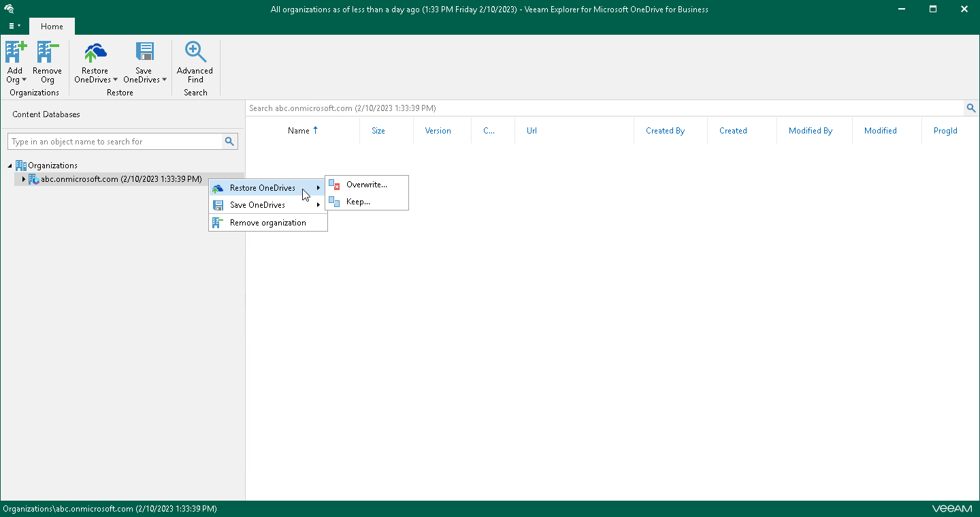Open the Add Org dropdown arrow
Screen dimensions: 980x517
(24, 80)
